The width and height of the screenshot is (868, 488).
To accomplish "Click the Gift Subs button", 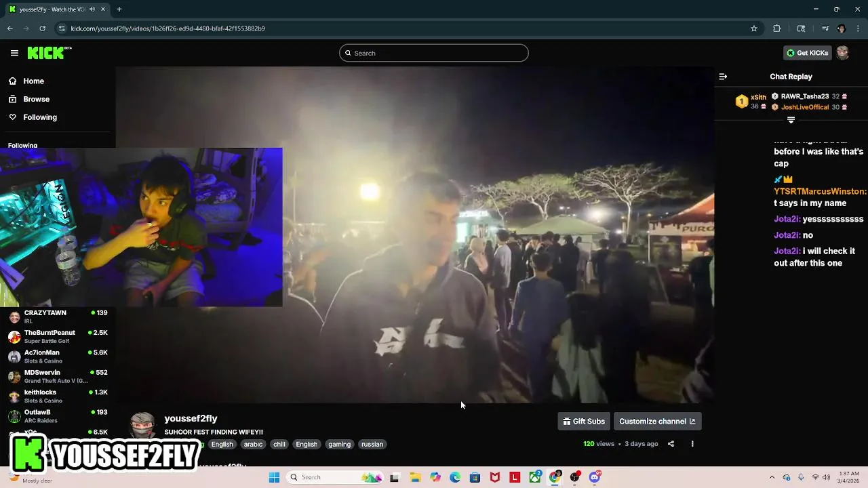I will pos(583,422).
